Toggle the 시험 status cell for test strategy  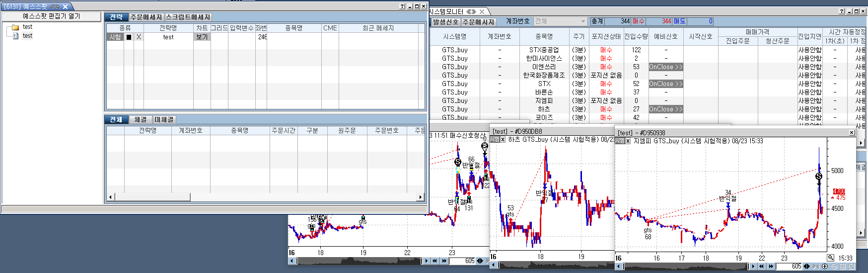[x=115, y=37]
